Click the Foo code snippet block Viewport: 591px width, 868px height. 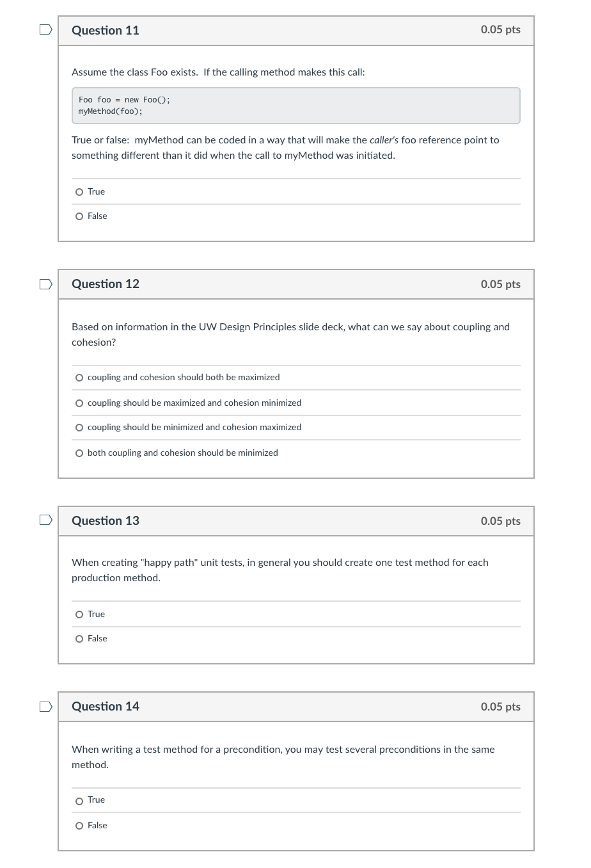point(295,105)
